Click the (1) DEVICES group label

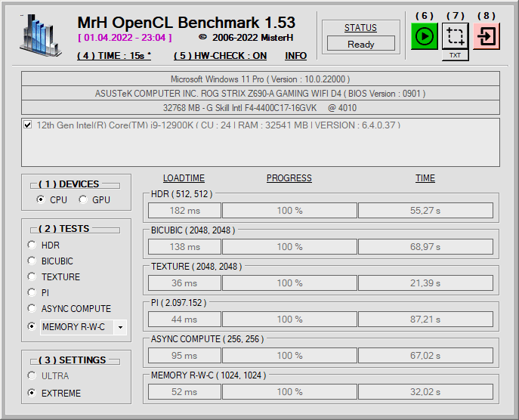[x=69, y=184]
